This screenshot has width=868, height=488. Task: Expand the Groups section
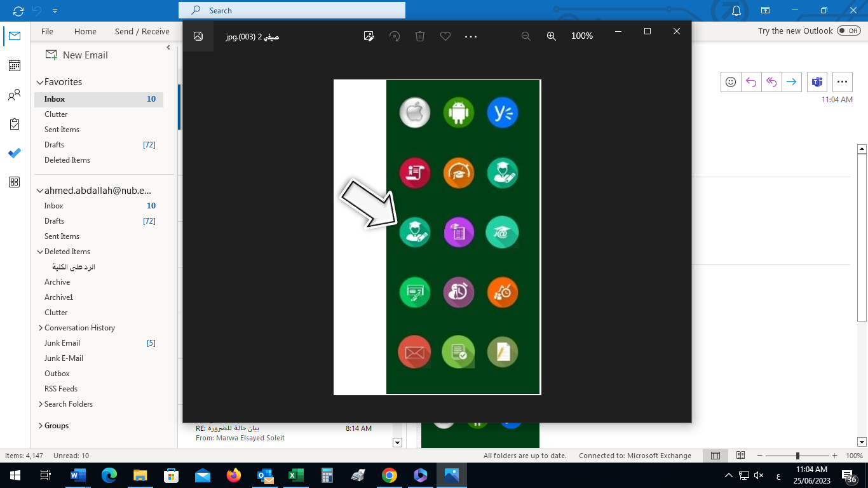pos(40,426)
